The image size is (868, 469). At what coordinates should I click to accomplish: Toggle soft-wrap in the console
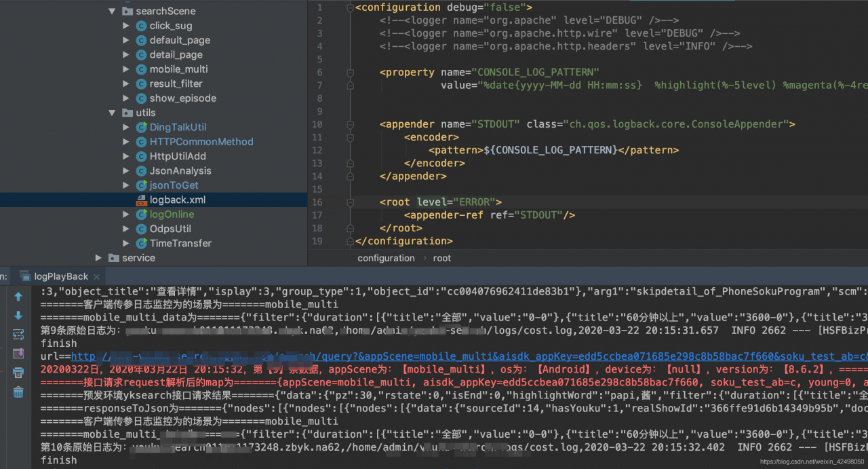click(18, 335)
